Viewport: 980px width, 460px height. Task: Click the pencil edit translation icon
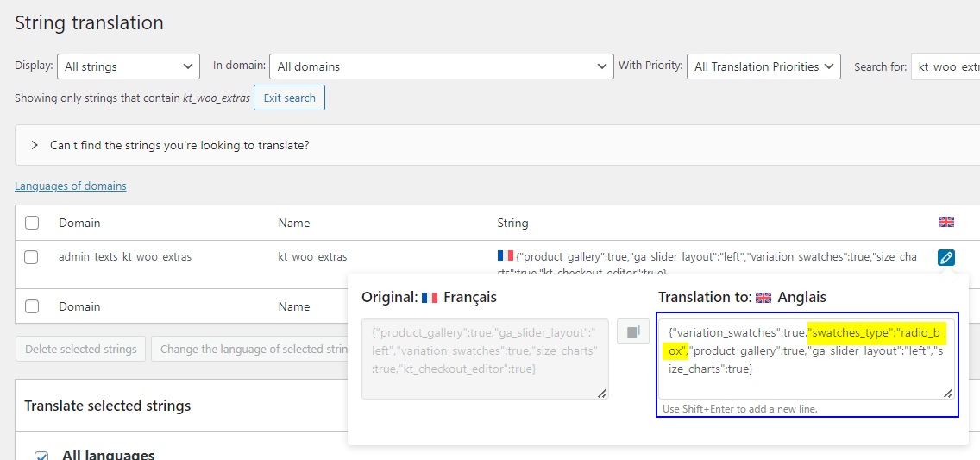coord(946,257)
